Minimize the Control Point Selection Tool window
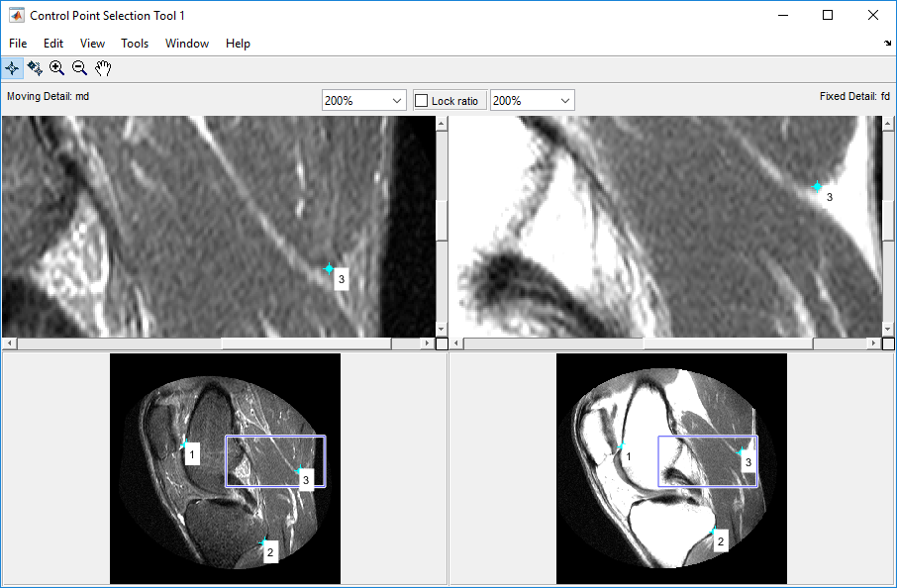The image size is (897, 588). click(783, 16)
